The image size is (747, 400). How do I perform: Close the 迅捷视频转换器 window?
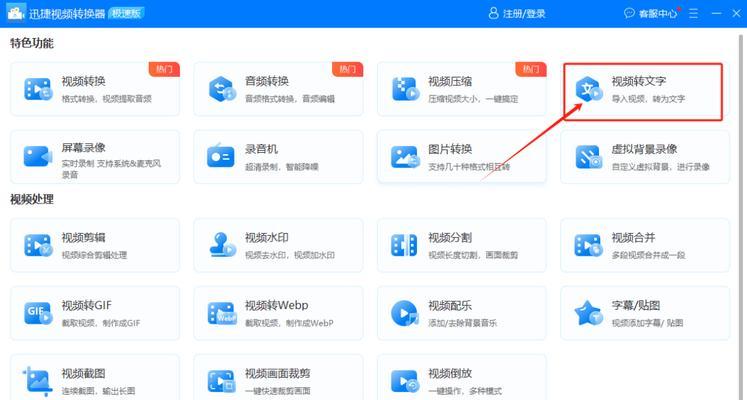pyautogui.click(x=737, y=13)
